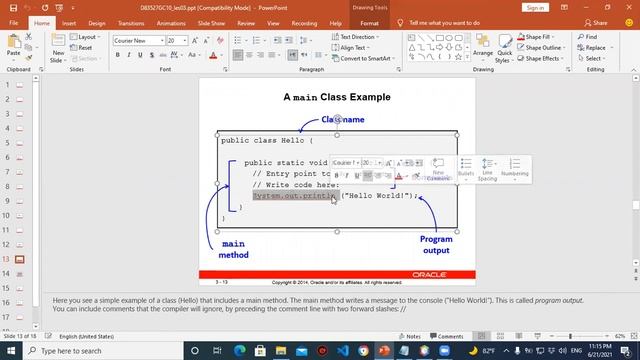Click Convert to SmartArt
The height and width of the screenshot is (360, 640).
[x=363, y=58]
